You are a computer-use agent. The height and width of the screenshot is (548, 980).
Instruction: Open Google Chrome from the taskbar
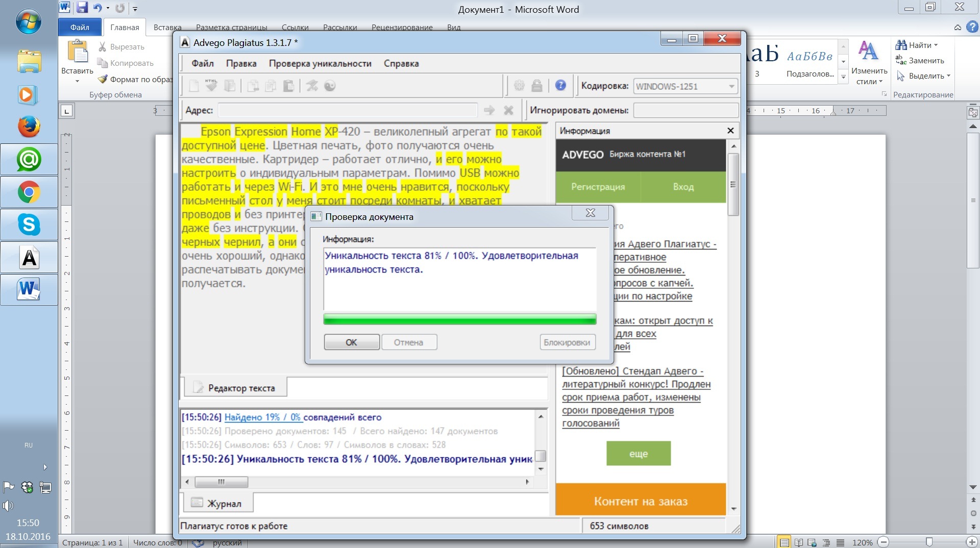29,192
